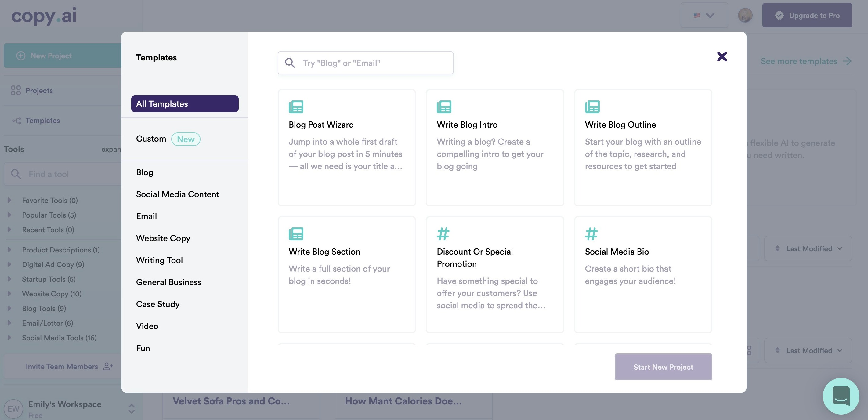The image size is (868, 420).
Task: Click the Blog Post Wizard newspaper icon
Action: (296, 107)
